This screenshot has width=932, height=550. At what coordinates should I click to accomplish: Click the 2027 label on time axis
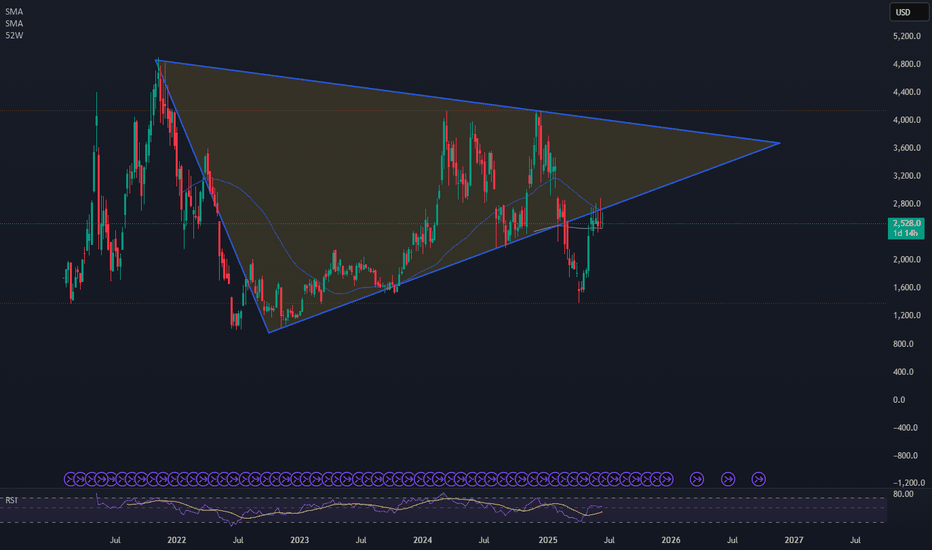[794, 540]
